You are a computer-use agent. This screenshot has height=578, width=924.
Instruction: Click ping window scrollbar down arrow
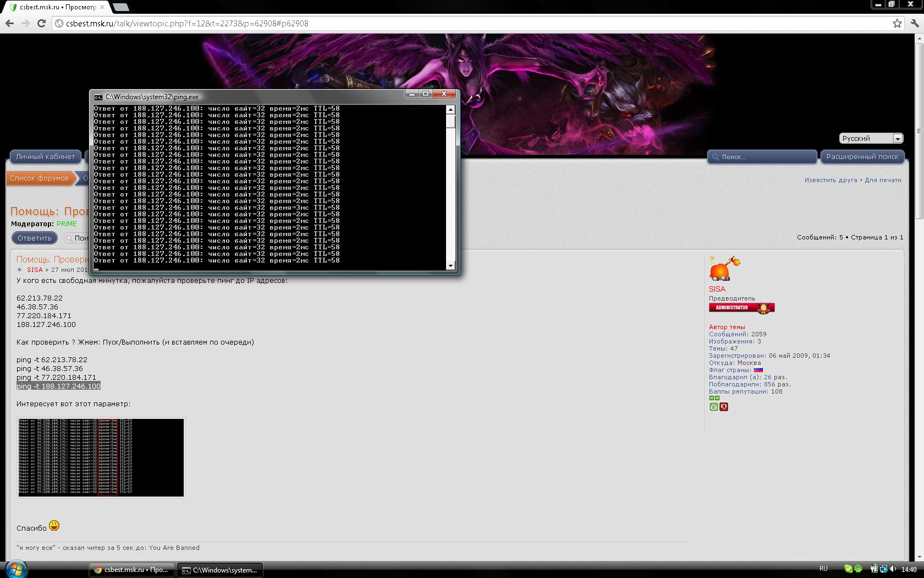pyautogui.click(x=451, y=266)
